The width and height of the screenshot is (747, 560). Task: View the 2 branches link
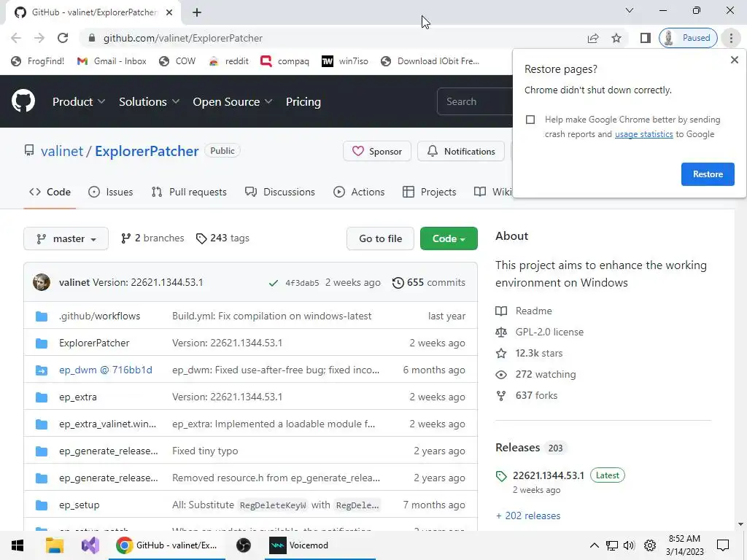[x=152, y=238]
